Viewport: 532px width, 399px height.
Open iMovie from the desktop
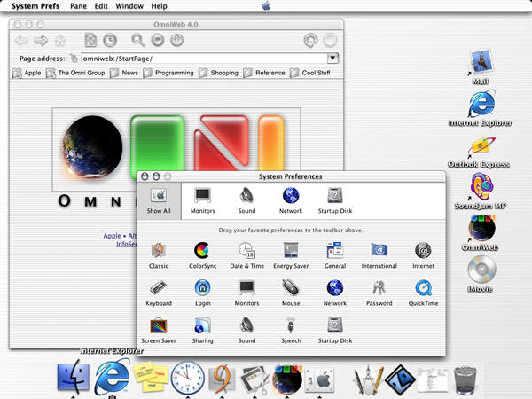click(x=481, y=270)
